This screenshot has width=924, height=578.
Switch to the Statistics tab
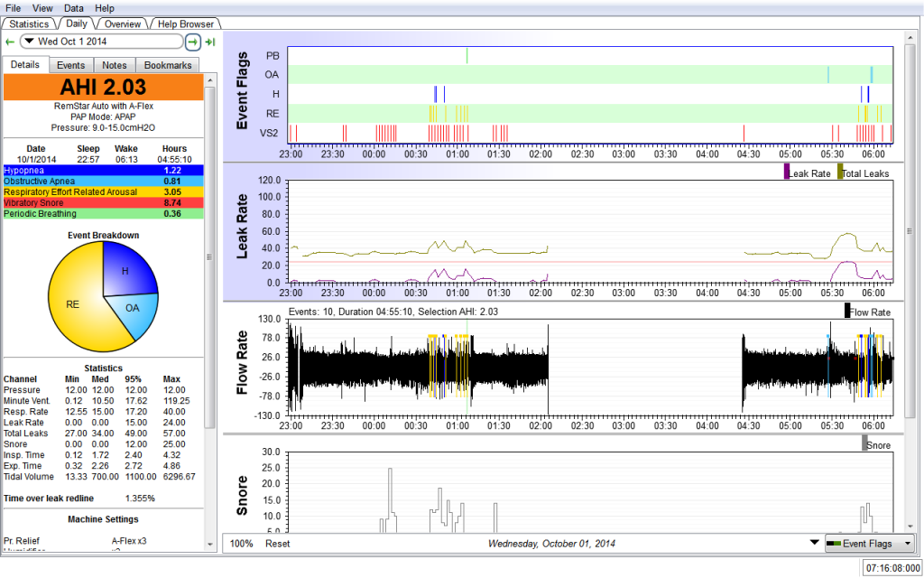pos(30,23)
